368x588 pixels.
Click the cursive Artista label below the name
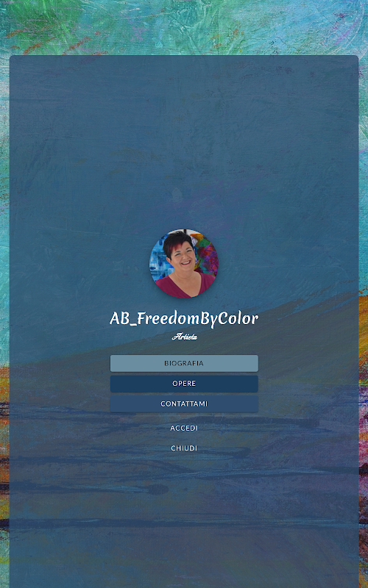[x=185, y=337]
